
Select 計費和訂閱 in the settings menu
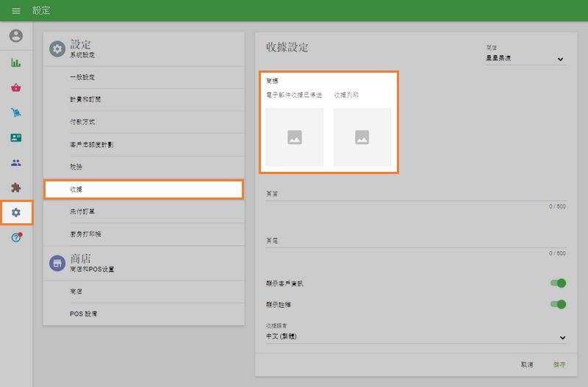[x=144, y=100]
